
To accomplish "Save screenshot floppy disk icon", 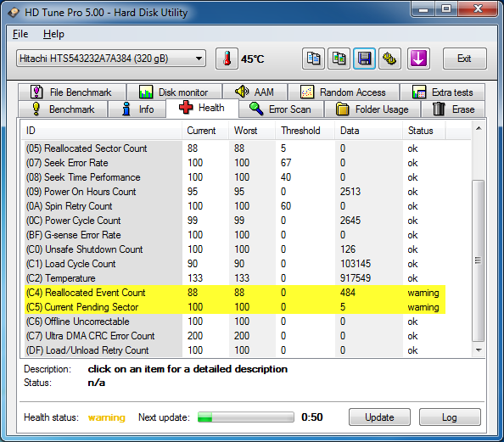I will click(364, 59).
